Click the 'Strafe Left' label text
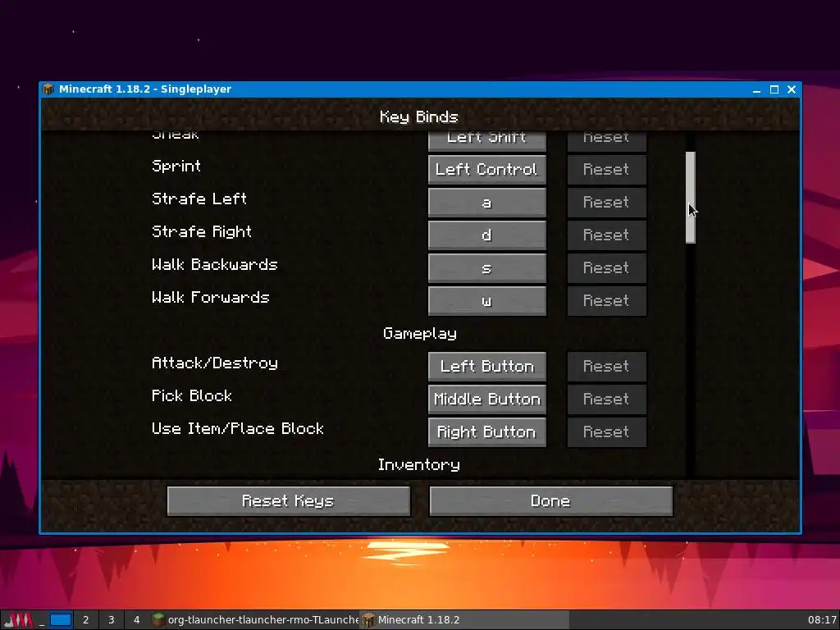The width and height of the screenshot is (840, 630). (199, 199)
